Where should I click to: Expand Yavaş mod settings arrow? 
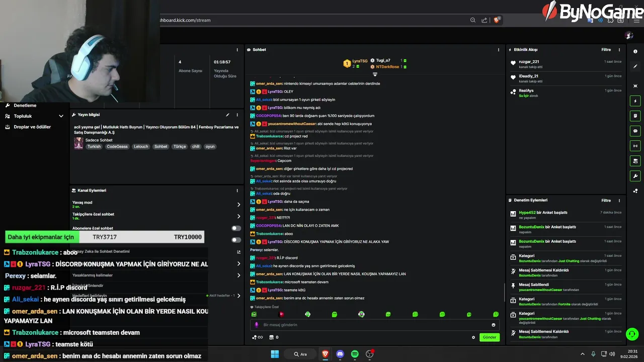click(238, 205)
